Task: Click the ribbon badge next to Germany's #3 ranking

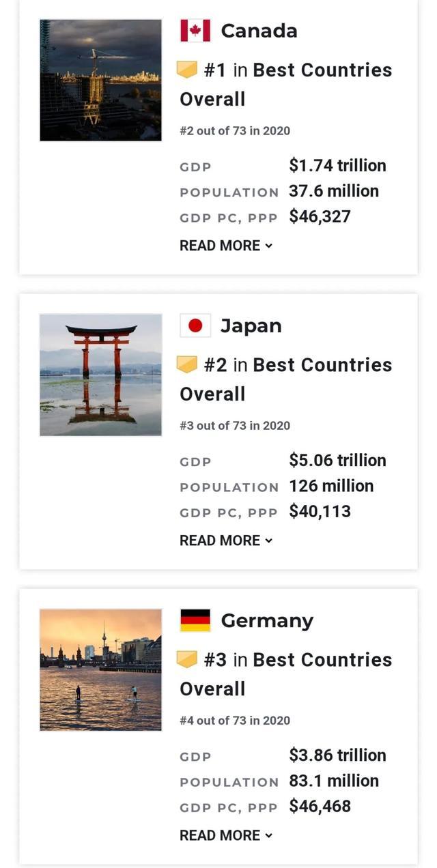Action: click(188, 659)
